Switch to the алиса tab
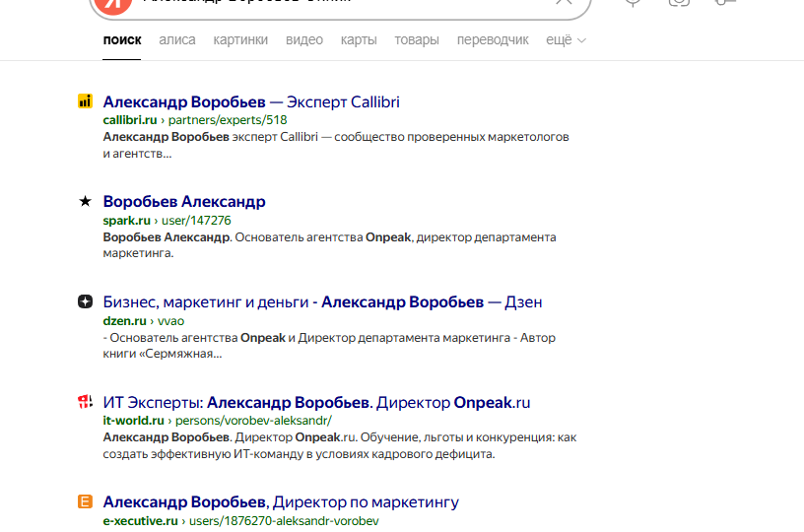The image size is (804, 532). pos(177,40)
